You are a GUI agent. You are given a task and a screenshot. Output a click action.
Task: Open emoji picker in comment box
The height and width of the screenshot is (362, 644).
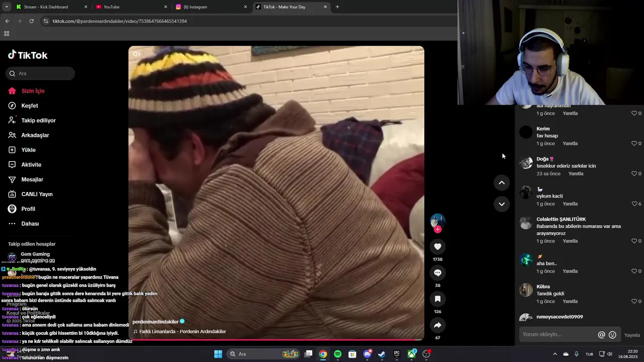[x=612, y=335]
